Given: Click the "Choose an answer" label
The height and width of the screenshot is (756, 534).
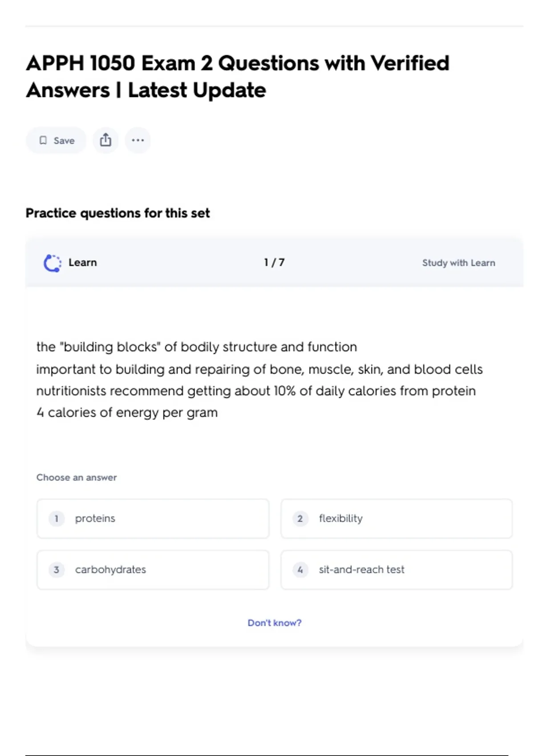Looking at the screenshot, I should (x=77, y=477).
